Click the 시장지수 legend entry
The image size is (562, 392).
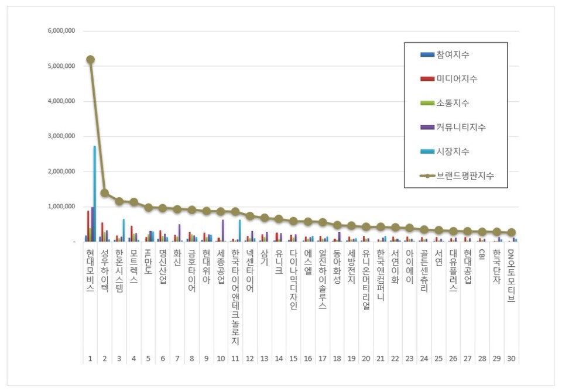tap(452, 152)
